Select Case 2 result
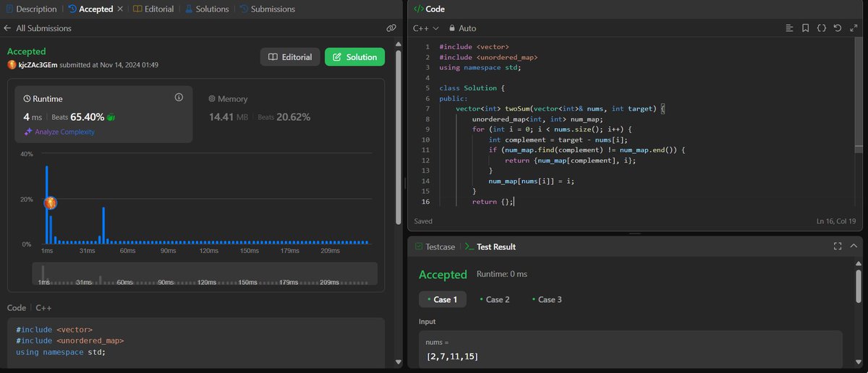 click(x=494, y=299)
